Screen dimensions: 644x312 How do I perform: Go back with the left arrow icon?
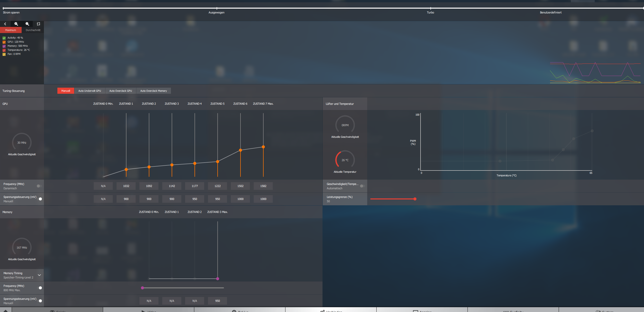(5, 24)
